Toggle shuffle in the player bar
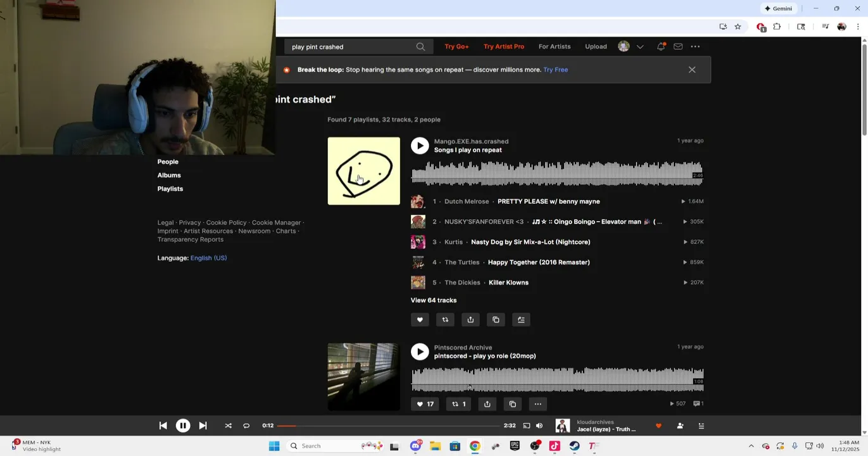Screen dimensions: 868x456 228,426
